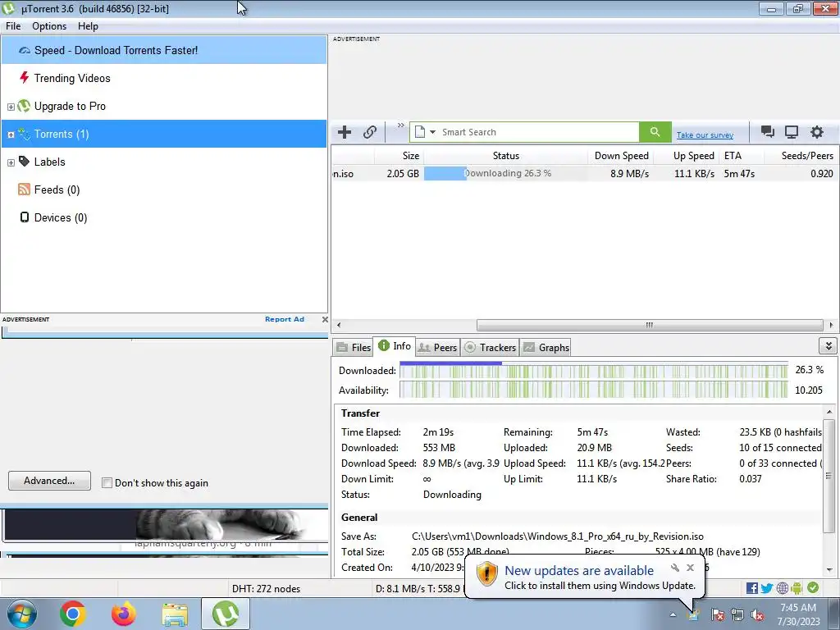
Task: Click the torrent list scroll-left arrow
Action: pyautogui.click(x=338, y=325)
